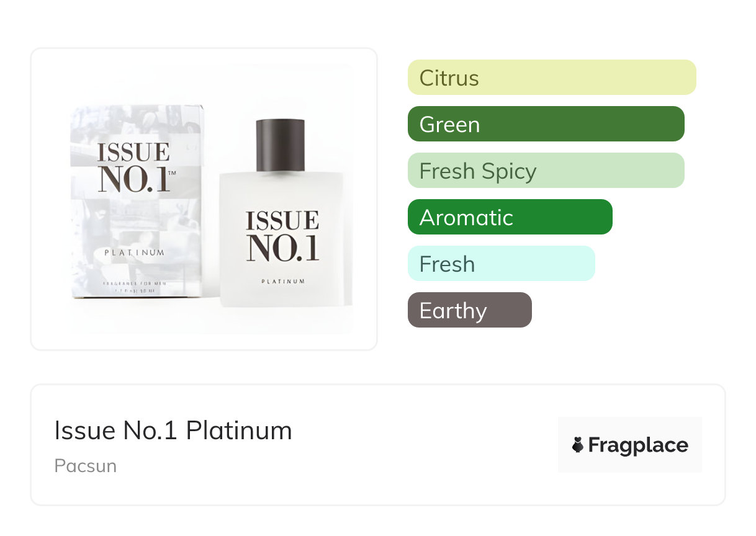Screen dimensions: 756x536
Task: Click the Fragplace wordmark text
Action: 637,445
